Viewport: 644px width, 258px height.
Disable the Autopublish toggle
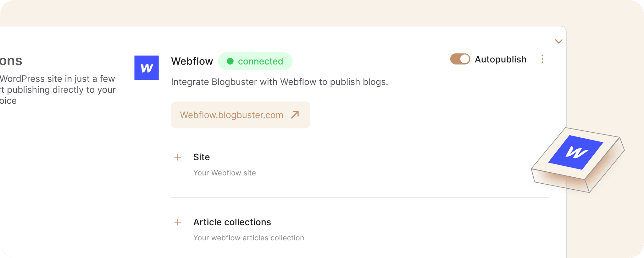tap(460, 59)
